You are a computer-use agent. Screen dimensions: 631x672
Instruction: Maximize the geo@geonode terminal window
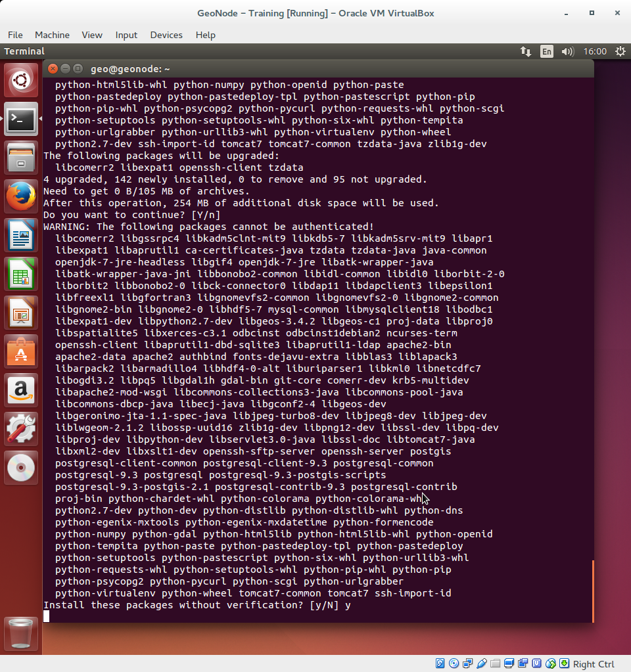pos(78,68)
